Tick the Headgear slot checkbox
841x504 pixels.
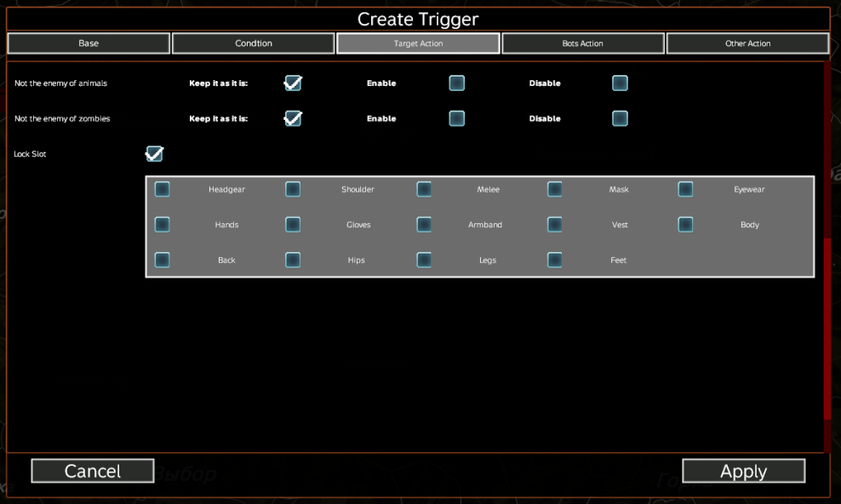point(163,189)
